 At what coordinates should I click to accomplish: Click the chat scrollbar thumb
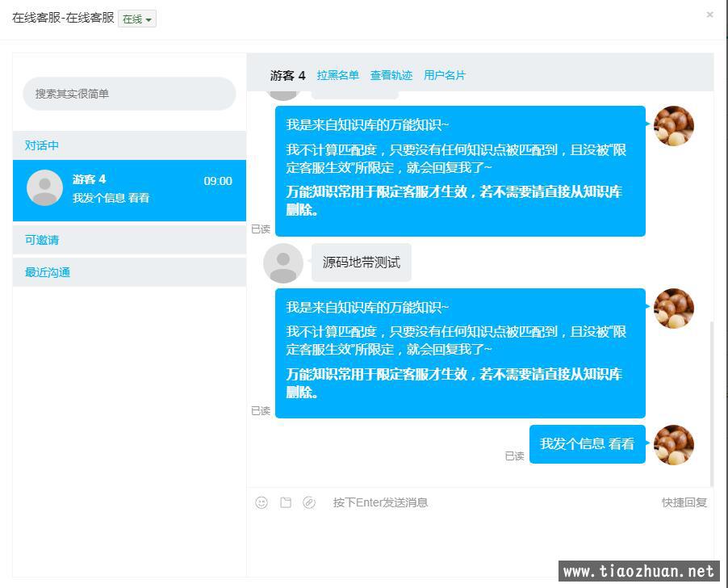[711, 403]
